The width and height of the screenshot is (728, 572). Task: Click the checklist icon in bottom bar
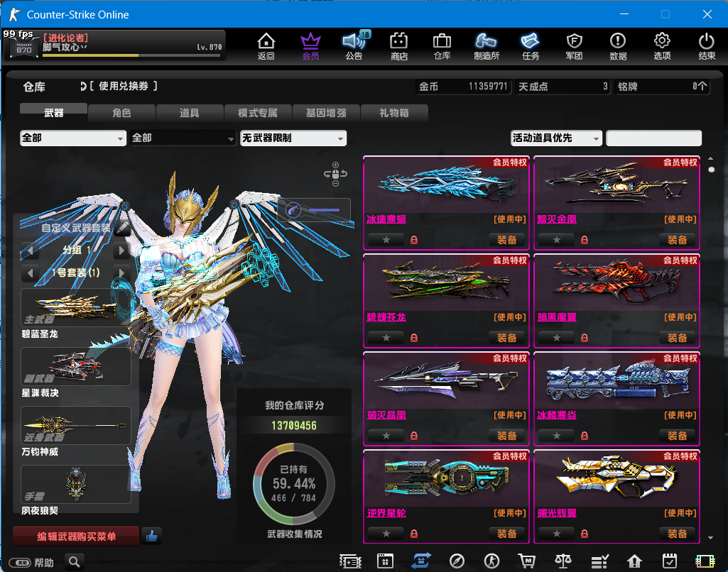click(599, 561)
